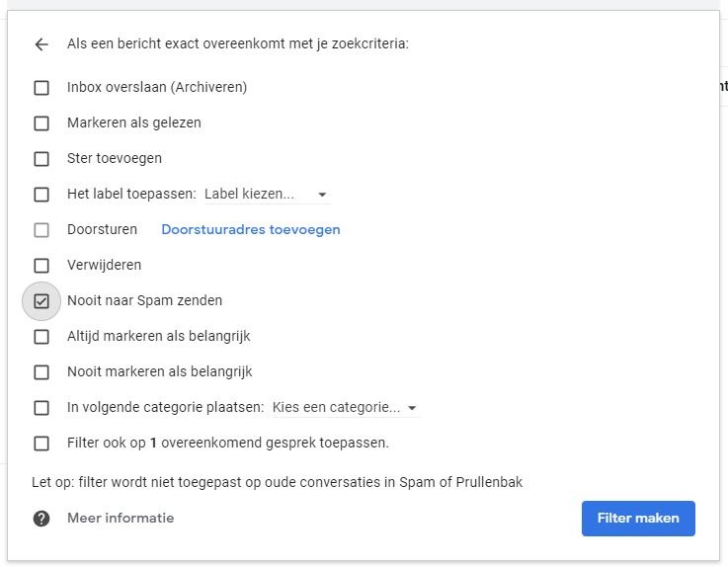Check 'Het label toepassen' checkbox
This screenshot has height=567, width=728.
41,195
